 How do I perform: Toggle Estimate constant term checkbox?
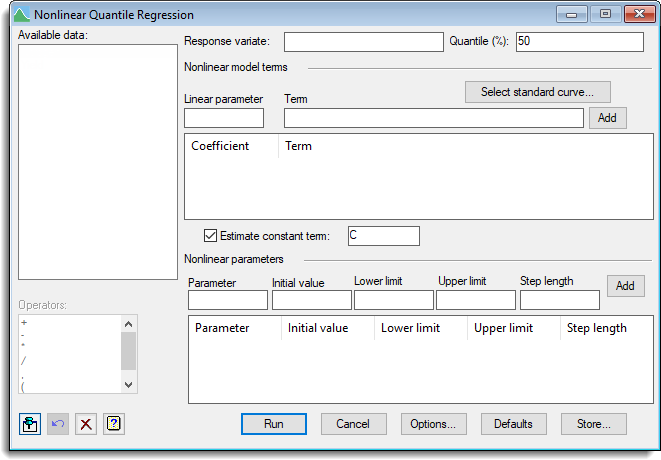210,236
